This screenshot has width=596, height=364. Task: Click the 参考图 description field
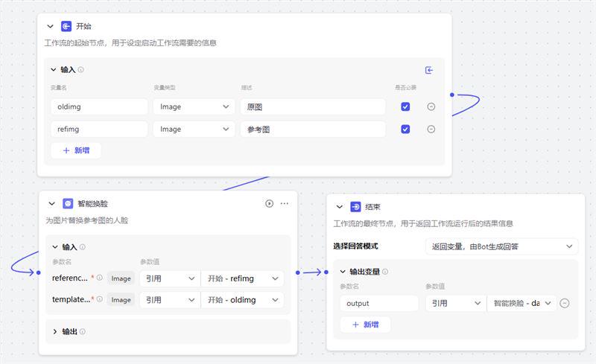click(313, 130)
